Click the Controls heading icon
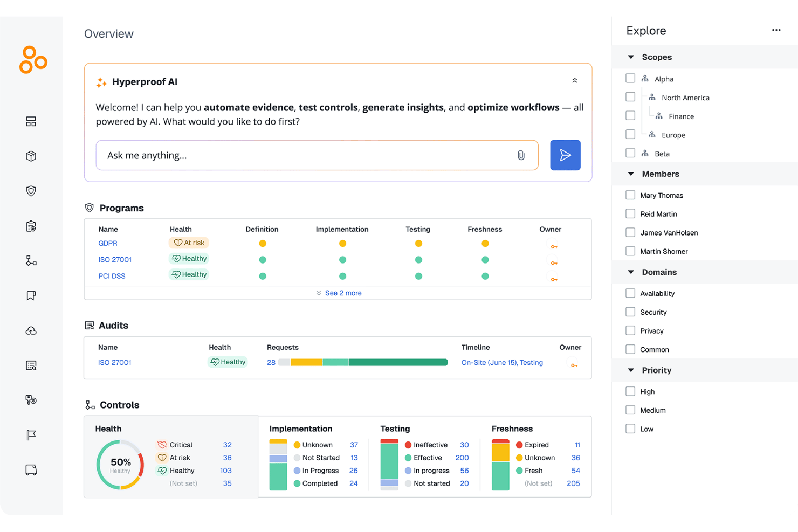This screenshot has height=532, width=798. 90,405
